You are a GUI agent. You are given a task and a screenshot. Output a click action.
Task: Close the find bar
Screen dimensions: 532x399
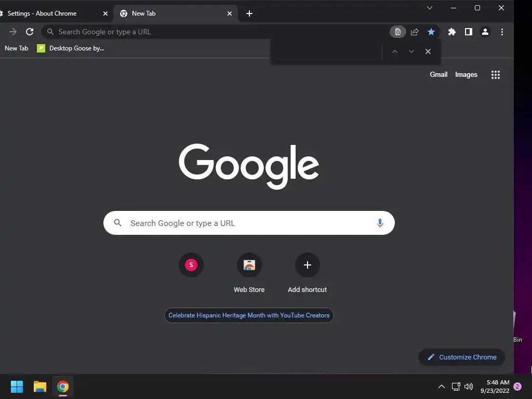point(428,51)
